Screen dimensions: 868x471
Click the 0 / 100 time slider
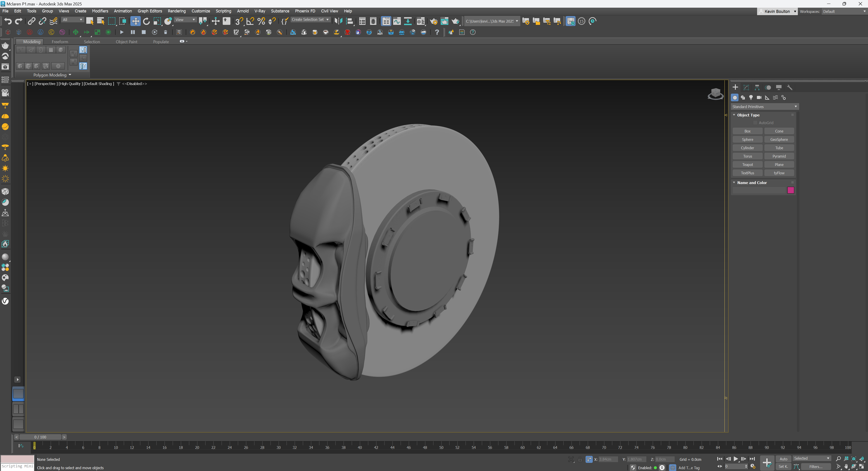tap(41, 437)
